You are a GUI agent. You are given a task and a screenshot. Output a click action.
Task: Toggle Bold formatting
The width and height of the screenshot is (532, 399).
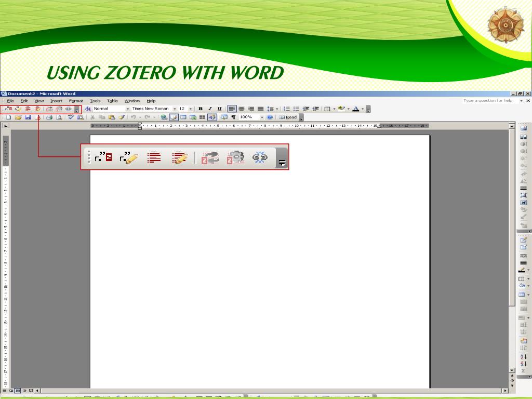tap(201, 109)
